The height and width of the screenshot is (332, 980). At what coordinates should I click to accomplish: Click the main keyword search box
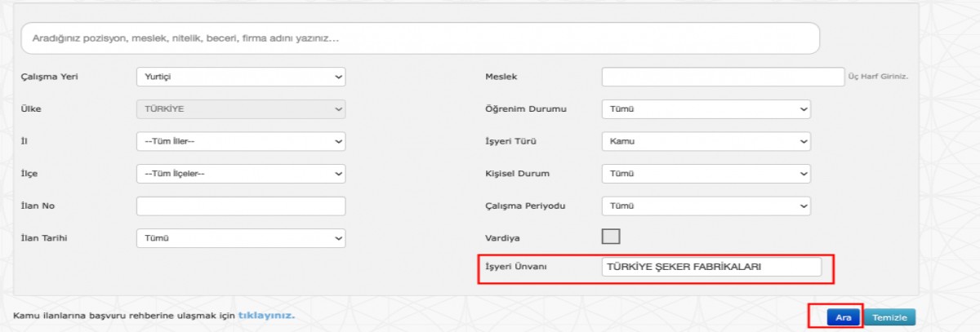[421, 38]
